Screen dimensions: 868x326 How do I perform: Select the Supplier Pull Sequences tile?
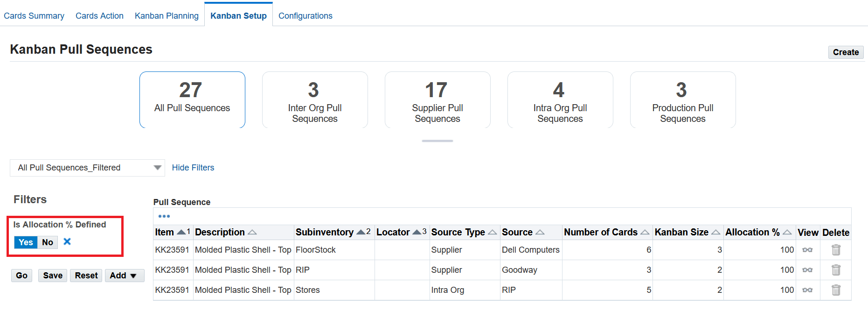coord(437,100)
